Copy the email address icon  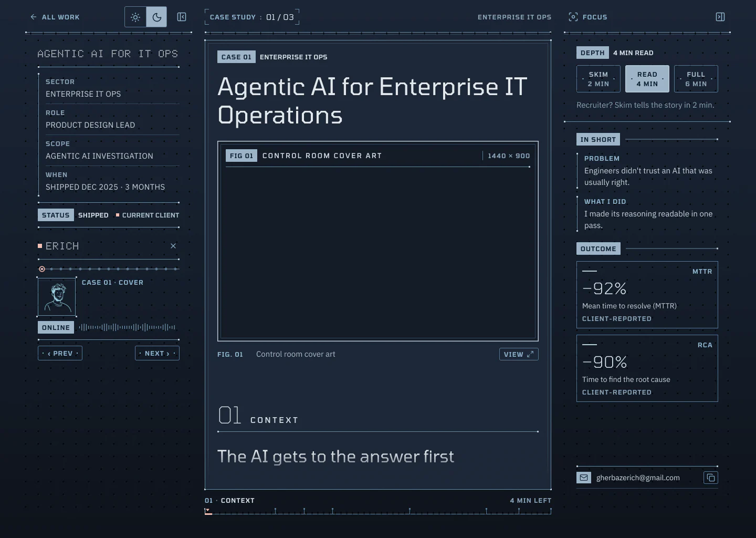(x=711, y=478)
